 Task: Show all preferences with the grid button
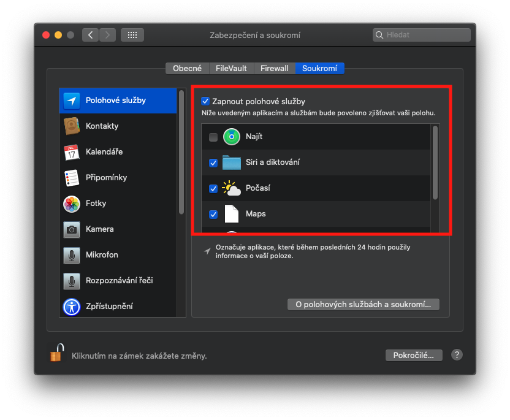tap(132, 35)
